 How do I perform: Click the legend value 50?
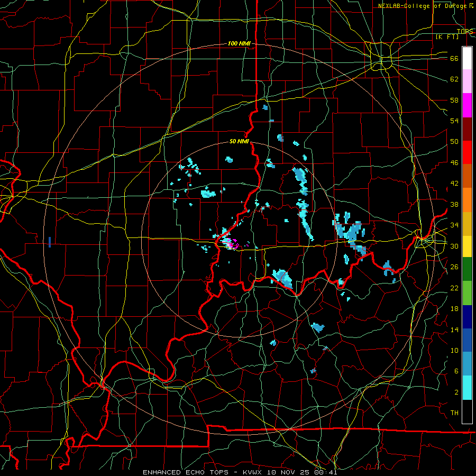click(x=454, y=142)
